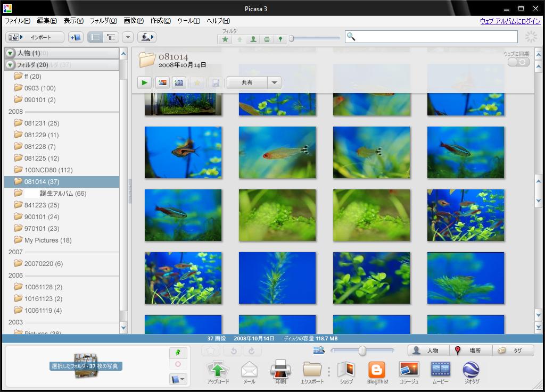Click the ムービー movie icon

(440, 372)
